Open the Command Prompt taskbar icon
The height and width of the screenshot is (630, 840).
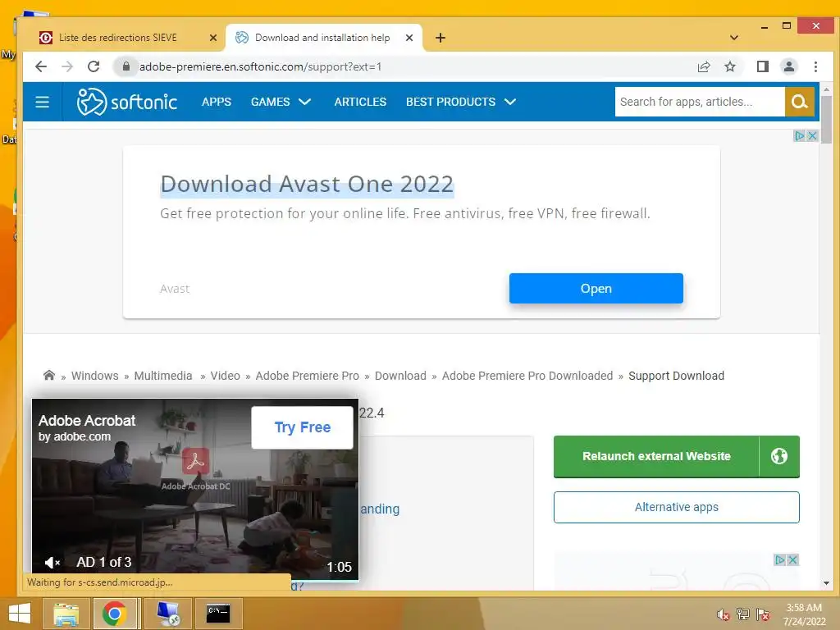[218, 614]
